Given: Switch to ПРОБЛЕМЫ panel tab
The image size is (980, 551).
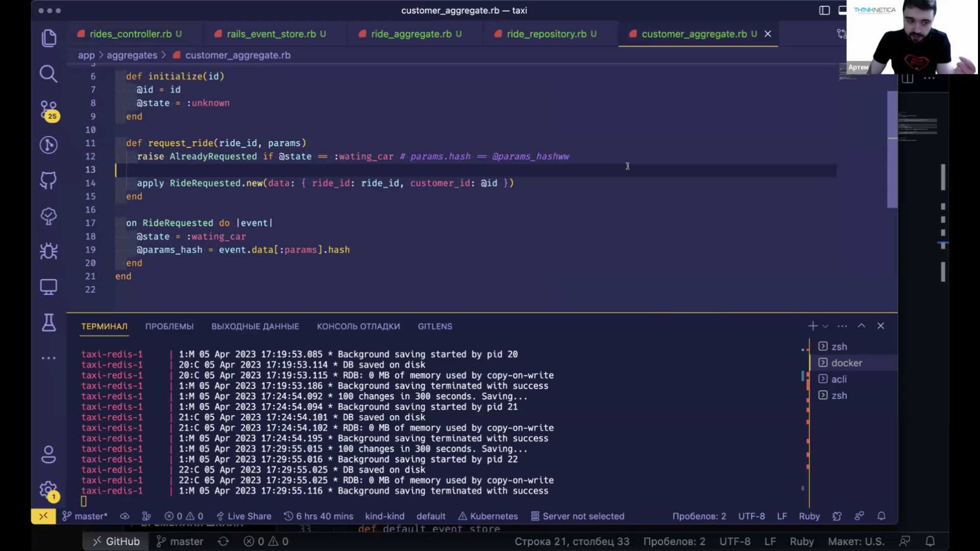Looking at the screenshot, I should click(169, 327).
